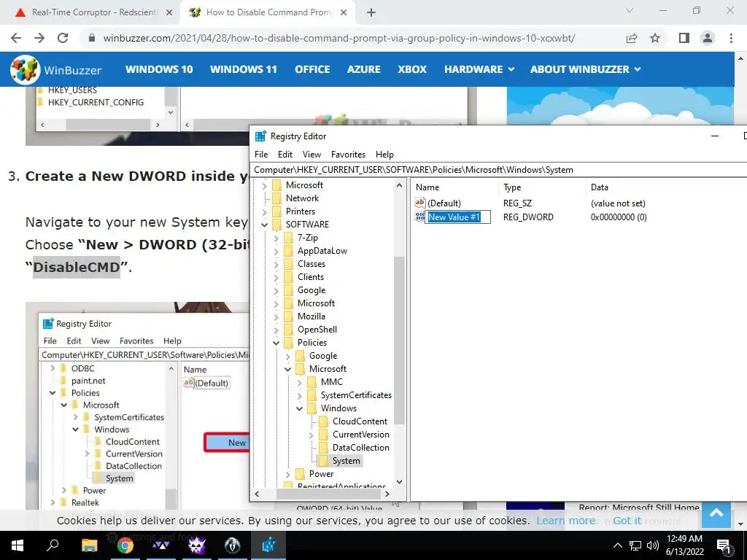Select the CloudContent registry key
Viewport: 747px width, 560px height.
360,421
